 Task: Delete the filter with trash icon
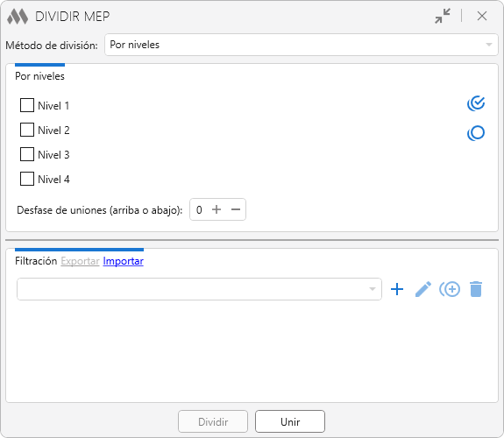tap(476, 289)
